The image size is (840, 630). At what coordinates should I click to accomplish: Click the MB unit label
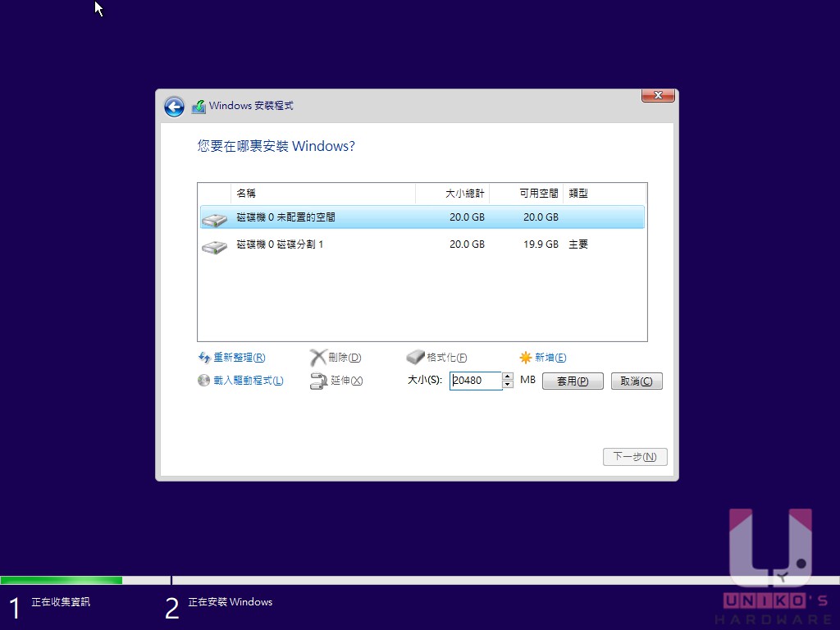click(527, 380)
